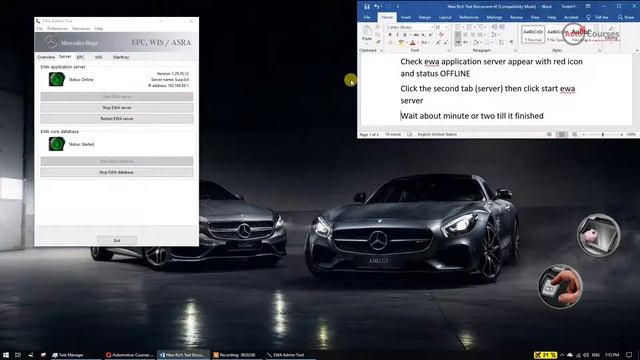Image resolution: width=640 pixels, height=360 pixels.
Task: Open the EPC tab in EWA Admin Tool
Action: coord(80,57)
